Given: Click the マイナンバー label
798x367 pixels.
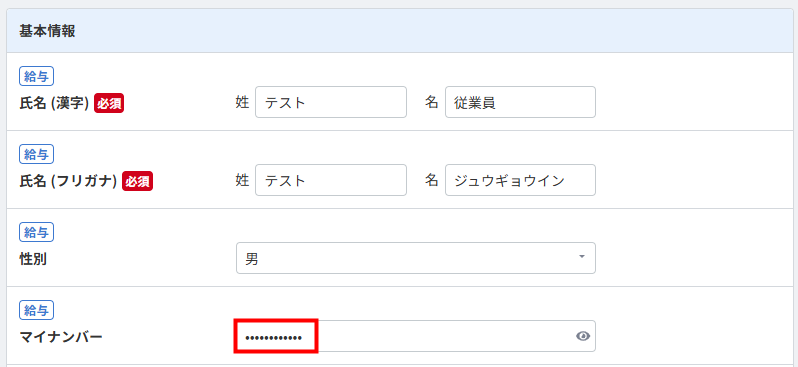Looking at the screenshot, I should click(x=61, y=337).
